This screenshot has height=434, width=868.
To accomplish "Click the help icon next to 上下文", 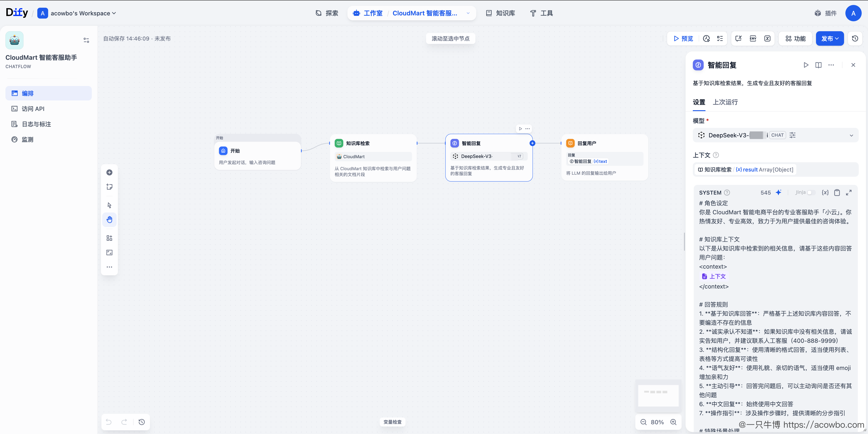I will [716, 155].
